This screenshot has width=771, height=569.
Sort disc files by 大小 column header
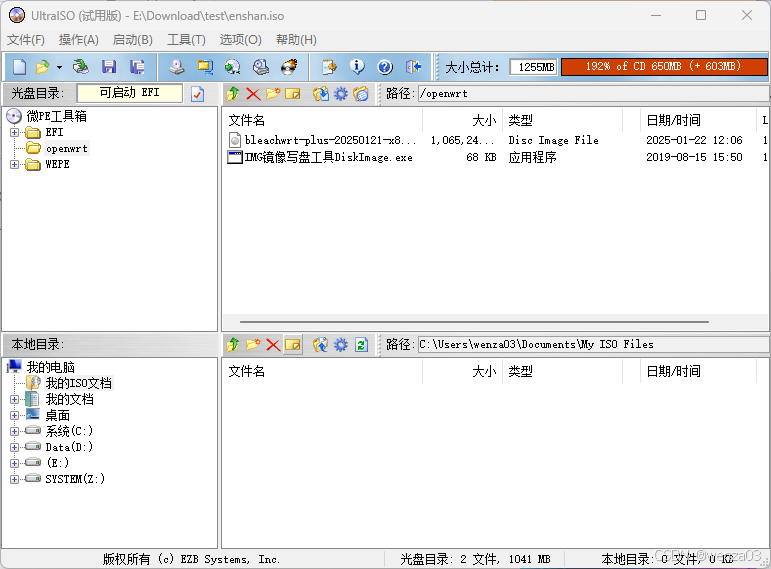pos(463,120)
